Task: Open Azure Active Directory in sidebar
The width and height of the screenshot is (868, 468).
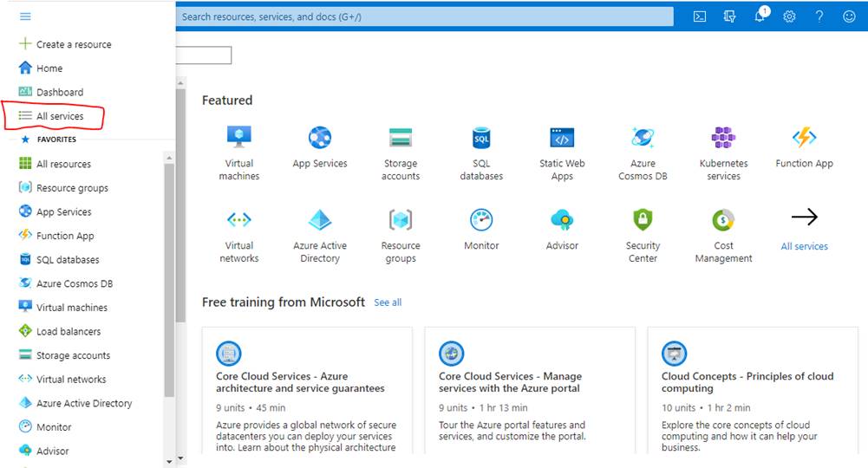Action: point(75,403)
